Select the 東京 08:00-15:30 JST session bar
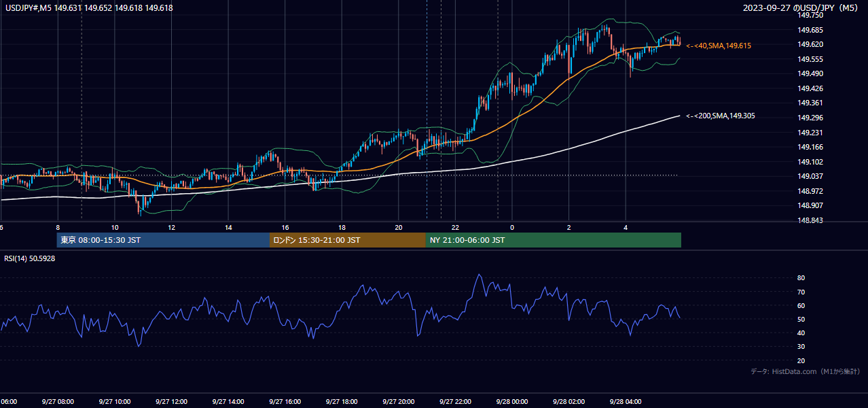The image size is (868, 408). tap(164, 240)
